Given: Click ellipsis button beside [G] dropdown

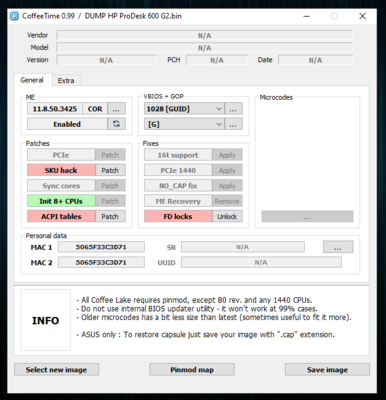Looking at the screenshot, I should [233, 124].
